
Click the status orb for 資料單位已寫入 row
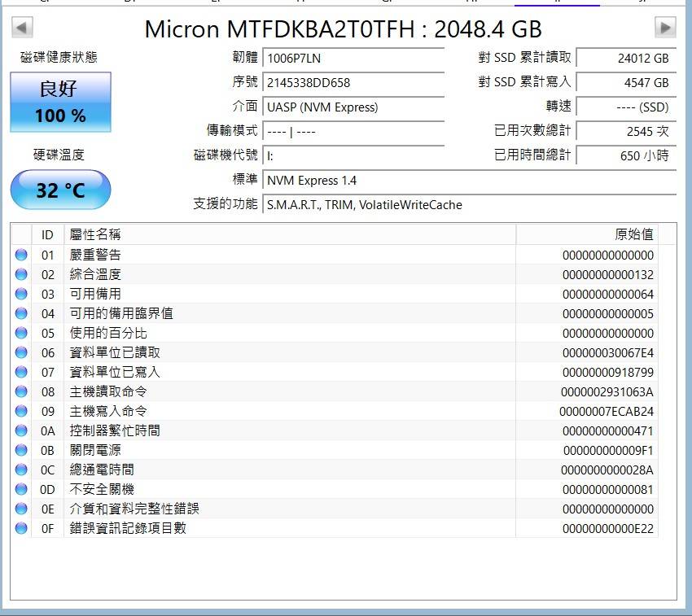coord(21,372)
